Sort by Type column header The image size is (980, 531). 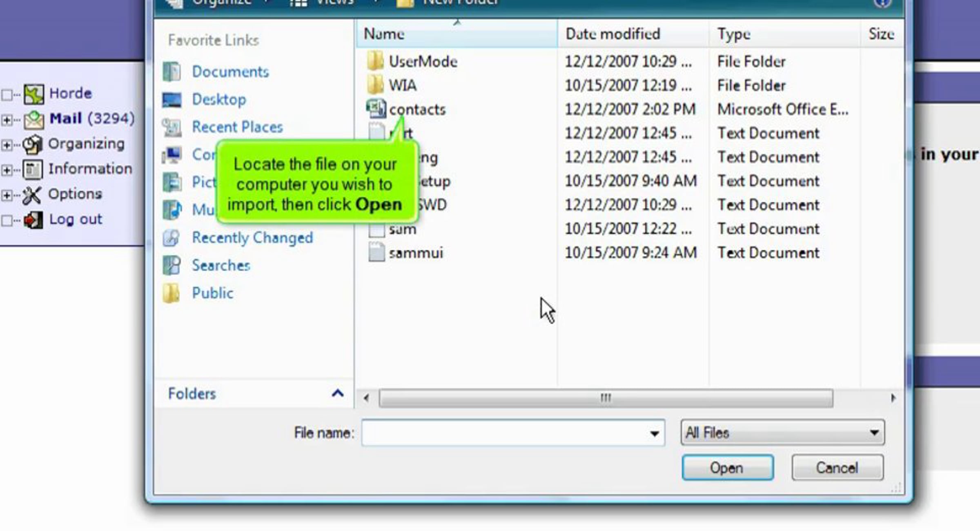734,34
